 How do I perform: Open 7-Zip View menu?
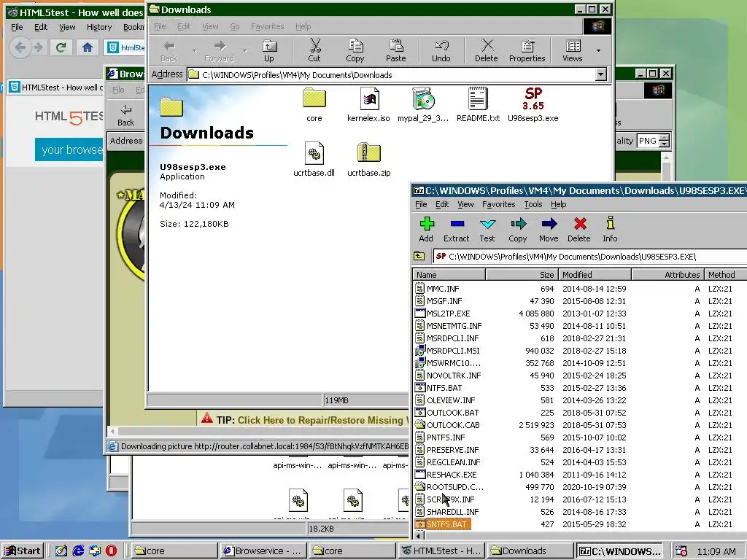tap(465, 204)
